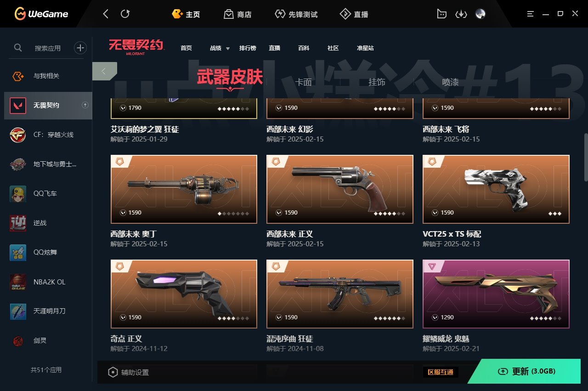Viewport: 588px width, 391px height.
Task: Click the refresh icon in the top bar
Action: click(x=125, y=14)
